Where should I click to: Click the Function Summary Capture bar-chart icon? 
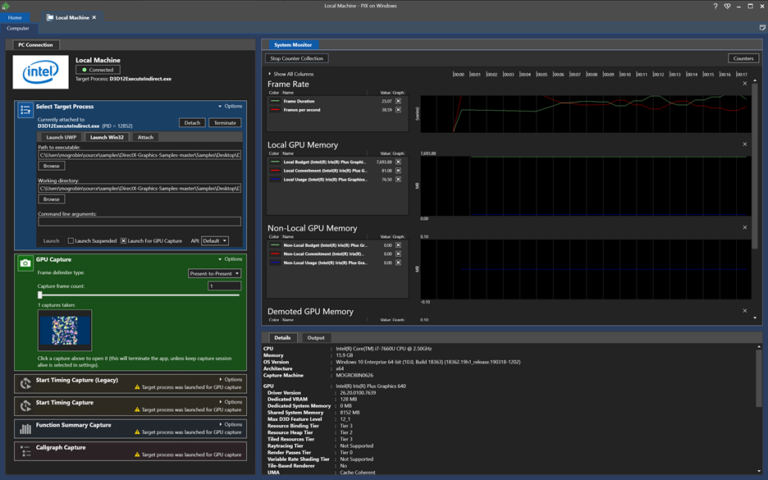click(25, 429)
